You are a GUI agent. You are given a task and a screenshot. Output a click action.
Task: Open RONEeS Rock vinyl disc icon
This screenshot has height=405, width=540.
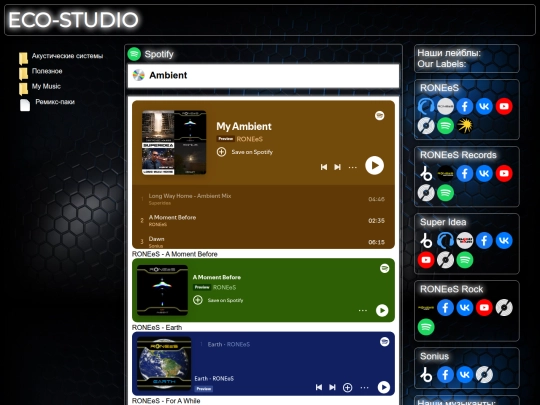(504, 308)
